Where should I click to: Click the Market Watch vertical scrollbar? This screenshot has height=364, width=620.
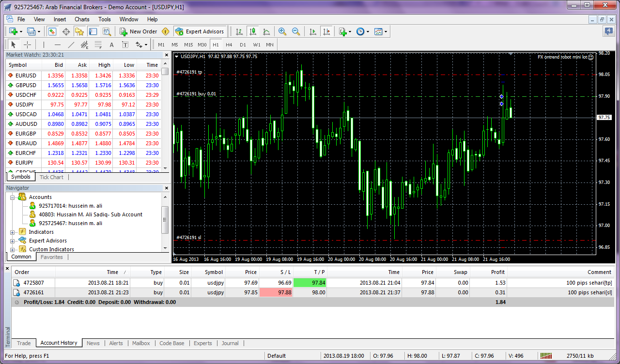(x=165, y=116)
